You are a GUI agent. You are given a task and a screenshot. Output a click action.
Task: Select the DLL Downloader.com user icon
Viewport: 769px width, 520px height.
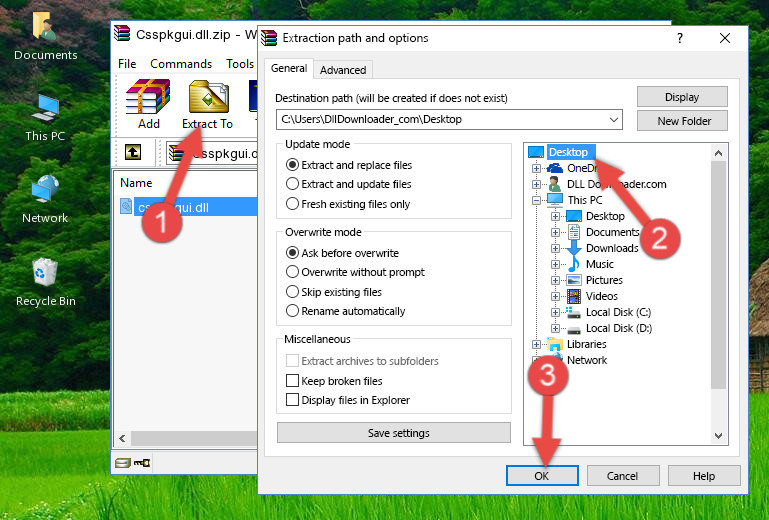coord(555,184)
